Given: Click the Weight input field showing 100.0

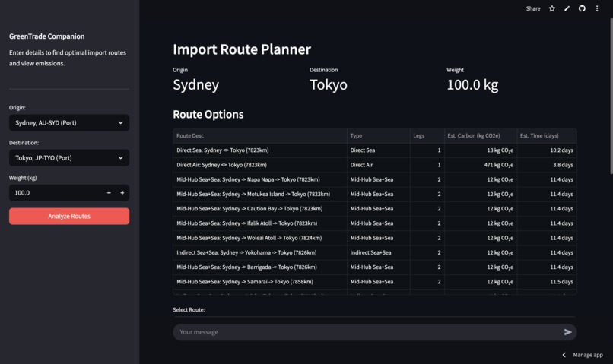Looking at the screenshot, I should click(x=56, y=193).
